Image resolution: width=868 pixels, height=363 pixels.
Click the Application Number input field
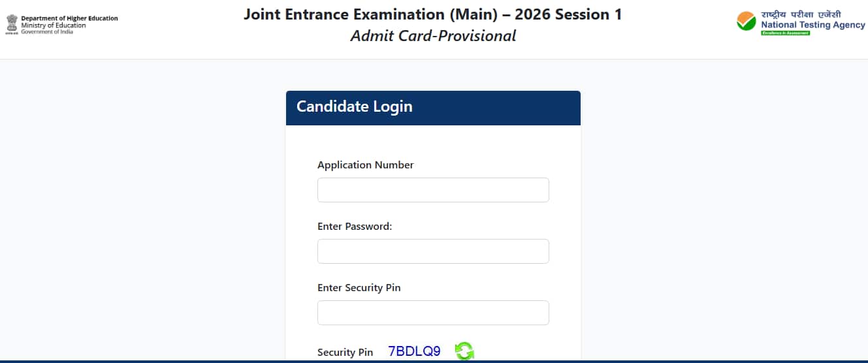click(433, 190)
